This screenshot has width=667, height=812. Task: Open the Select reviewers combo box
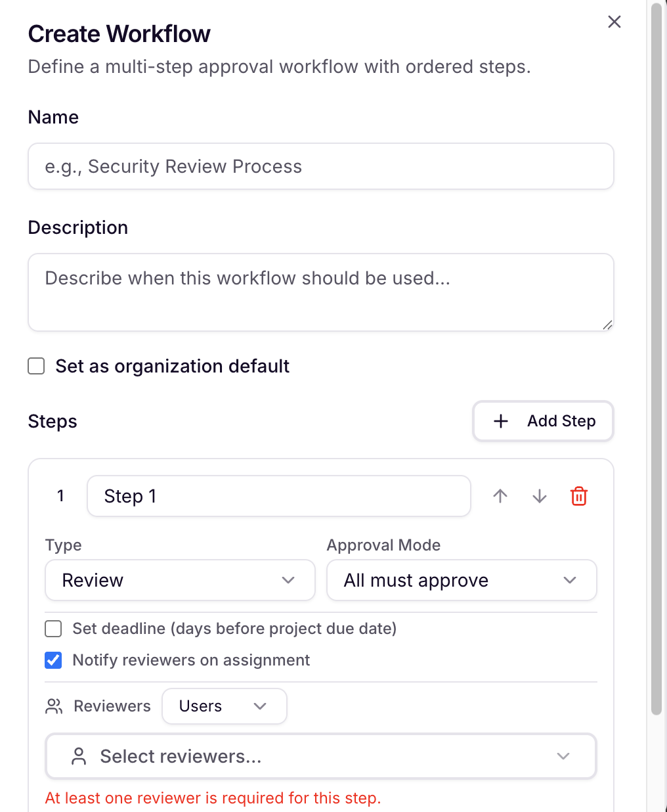click(x=321, y=756)
